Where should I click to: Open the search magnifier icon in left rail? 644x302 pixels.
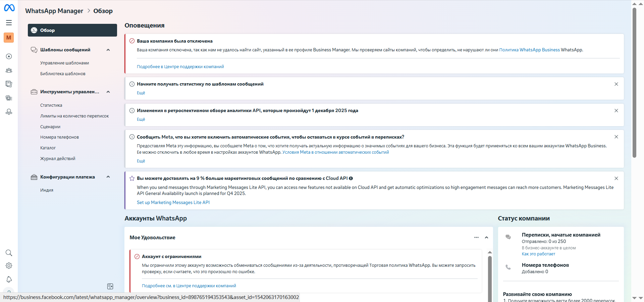click(x=9, y=253)
